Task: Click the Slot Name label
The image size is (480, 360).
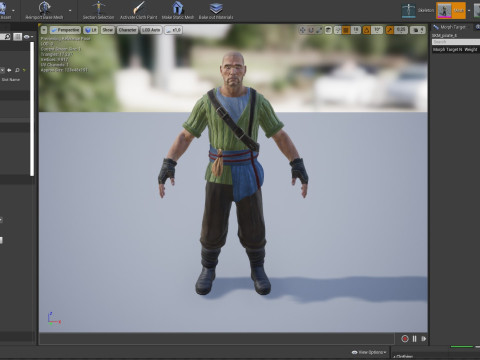Action: pyautogui.click(x=11, y=80)
